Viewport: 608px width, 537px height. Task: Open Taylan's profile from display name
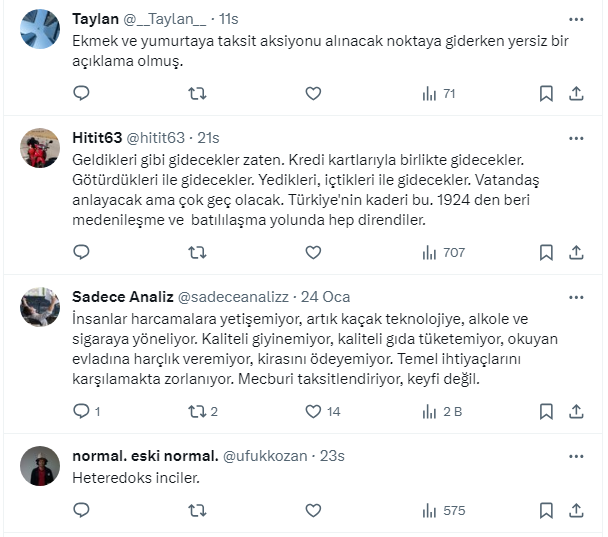[x=96, y=19]
